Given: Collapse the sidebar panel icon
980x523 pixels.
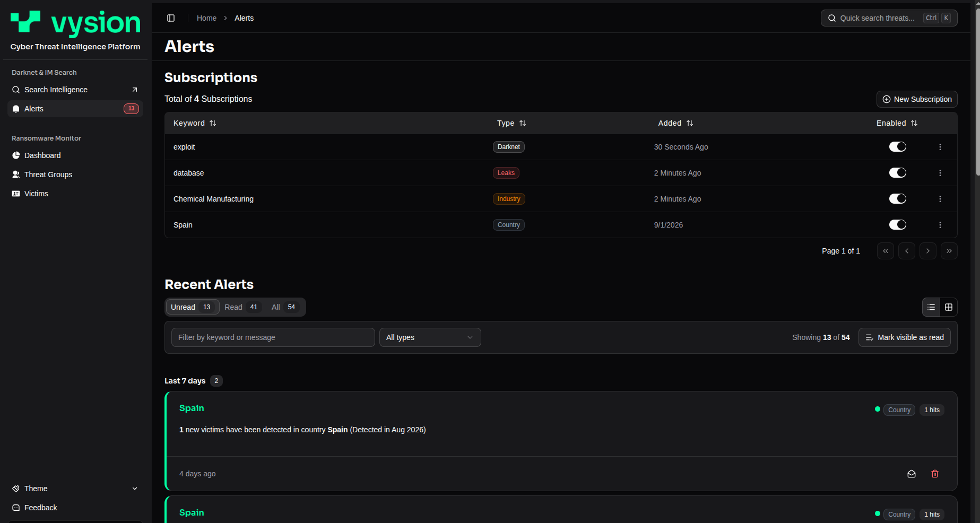Looking at the screenshot, I should (171, 18).
